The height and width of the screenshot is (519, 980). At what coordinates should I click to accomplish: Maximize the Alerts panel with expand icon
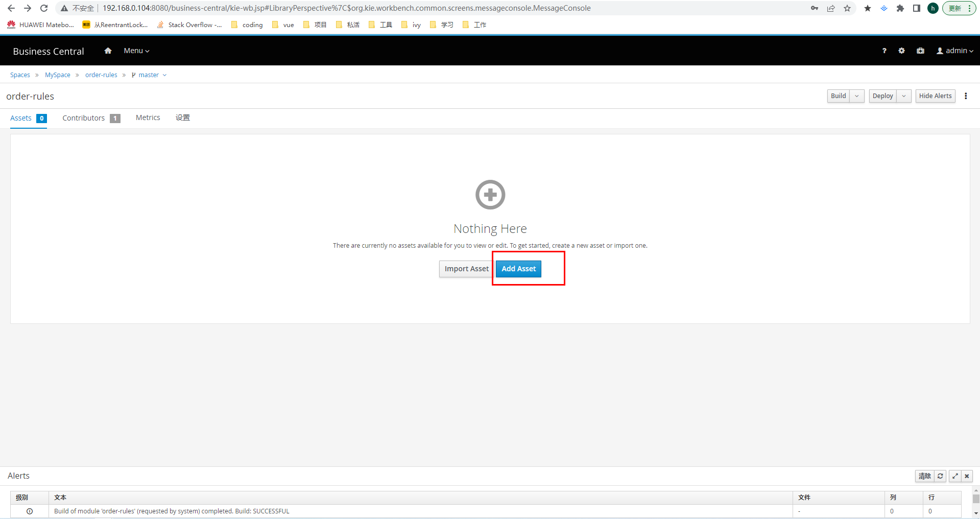tap(954, 476)
